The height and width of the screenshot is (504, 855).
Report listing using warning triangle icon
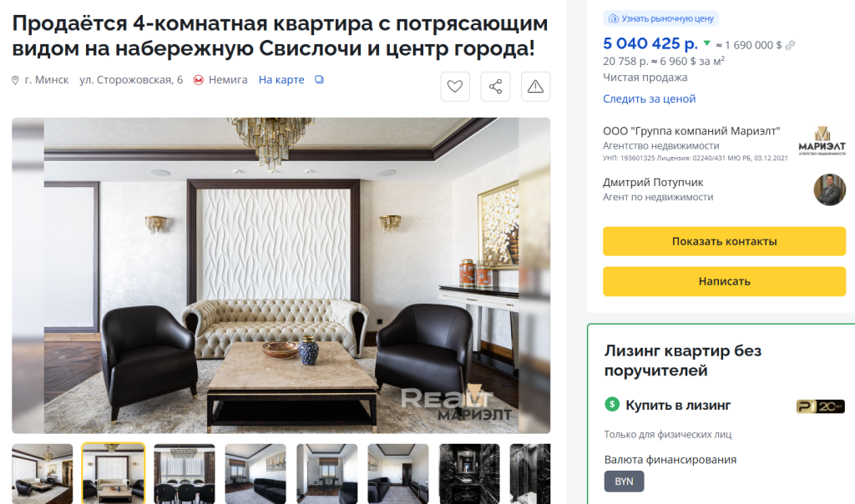[x=535, y=86]
